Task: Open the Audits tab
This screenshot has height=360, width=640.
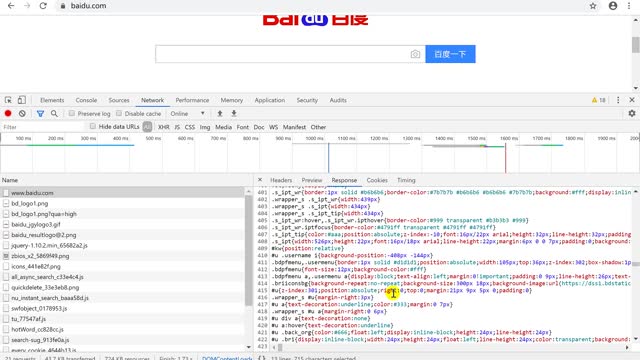Action: click(x=338, y=100)
